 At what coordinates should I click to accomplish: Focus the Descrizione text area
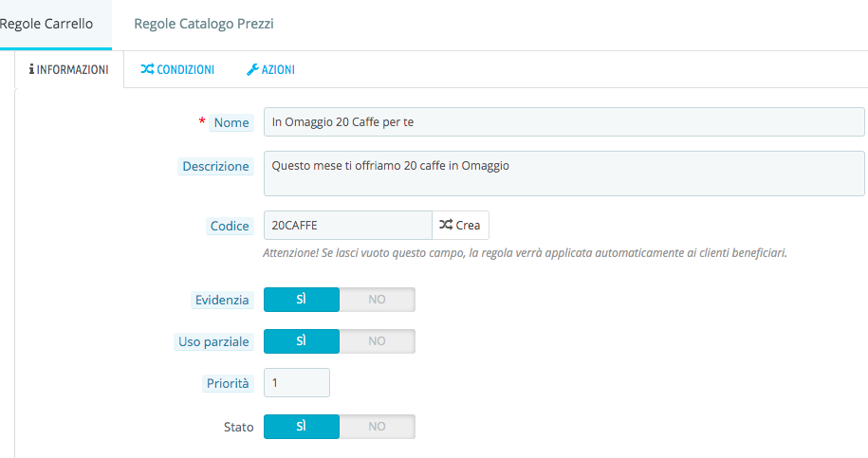tap(563, 174)
